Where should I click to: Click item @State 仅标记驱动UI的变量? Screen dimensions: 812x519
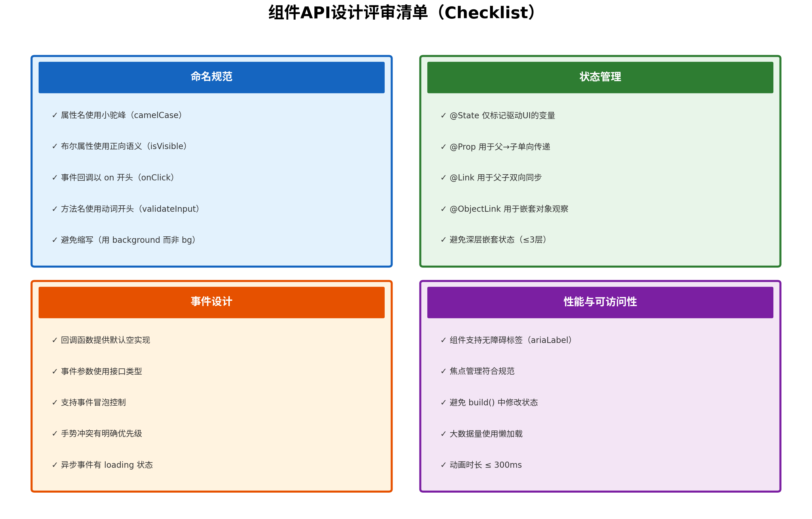[498, 115]
